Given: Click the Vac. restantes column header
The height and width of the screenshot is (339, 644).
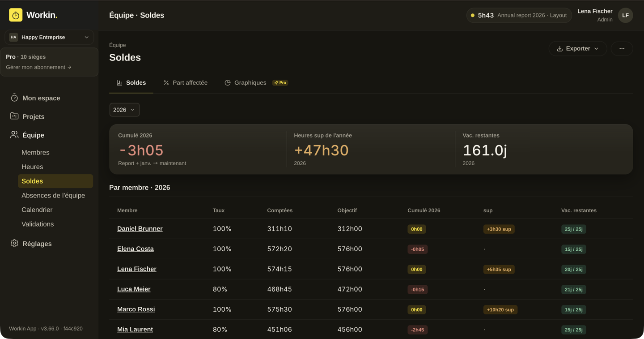Looking at the screenshot, I should pyautogui.click(x=579, y=210).
